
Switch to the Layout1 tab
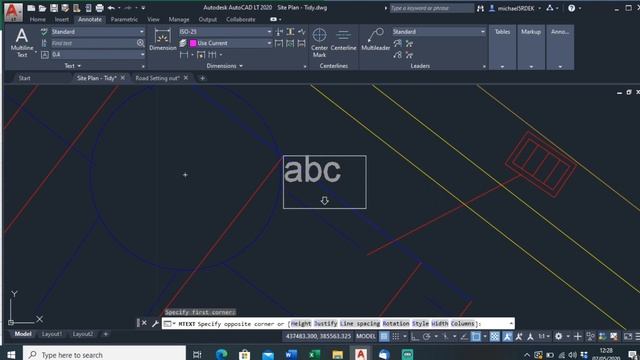52,334
